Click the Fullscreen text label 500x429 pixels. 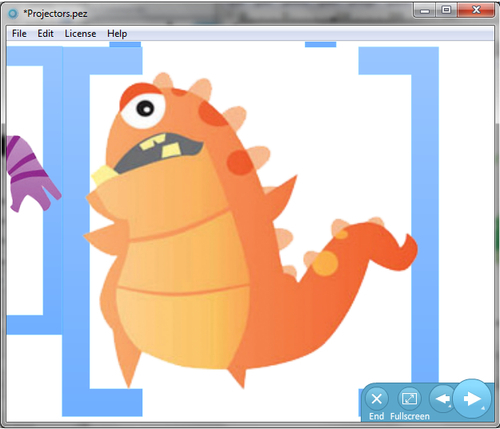tap(410, 416)
